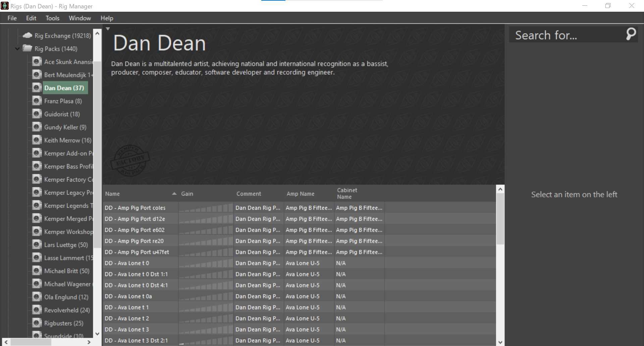Image resolution: width=644 pixels, height=346 pixels.
Task: Click scroll-right arrow of tree panel
Action: point(89,342)
